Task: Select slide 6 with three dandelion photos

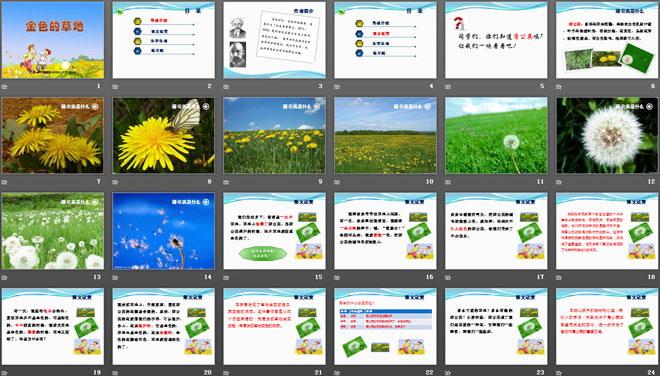Action: [x=607, y=40]
